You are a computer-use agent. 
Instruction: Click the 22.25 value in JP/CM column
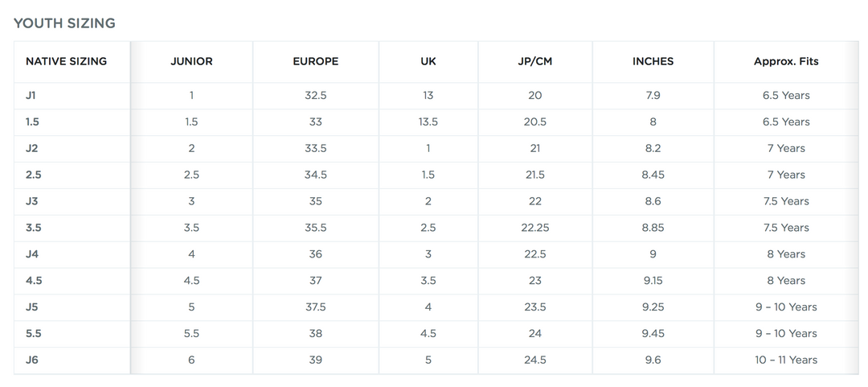pos(535,228)
